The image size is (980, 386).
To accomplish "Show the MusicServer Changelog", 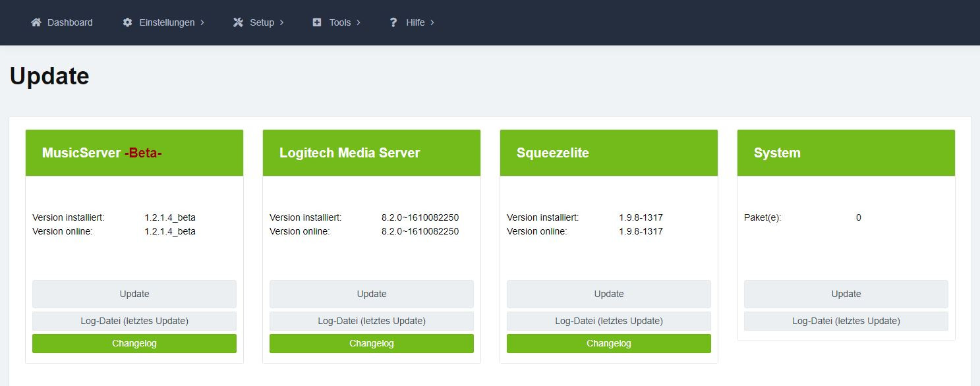I will [134, 343].
